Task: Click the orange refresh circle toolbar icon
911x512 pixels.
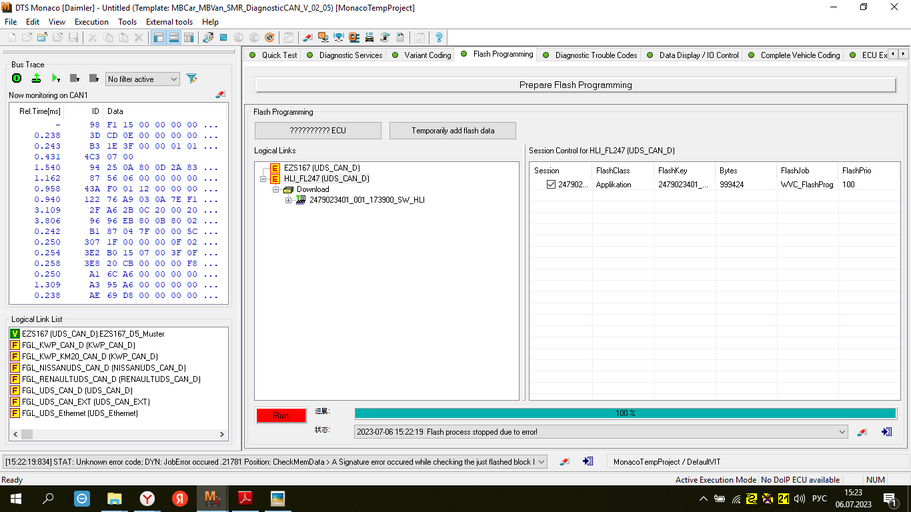Action: click(270, 38)
